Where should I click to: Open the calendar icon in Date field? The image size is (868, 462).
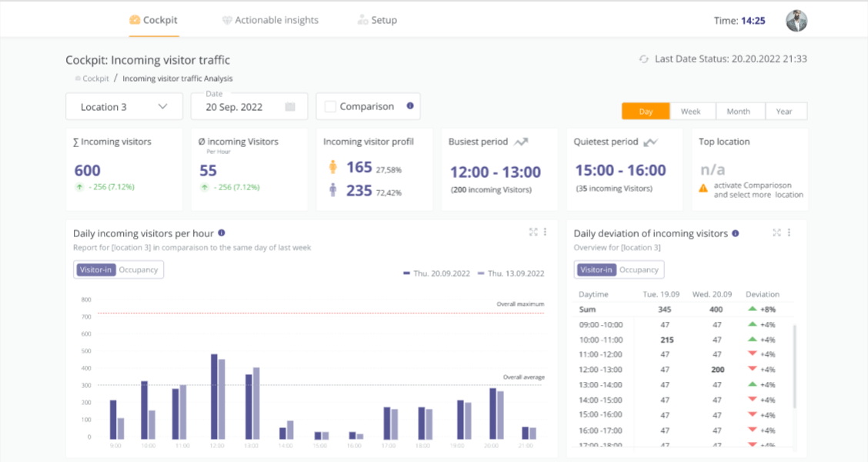click(x=290, y=107)
